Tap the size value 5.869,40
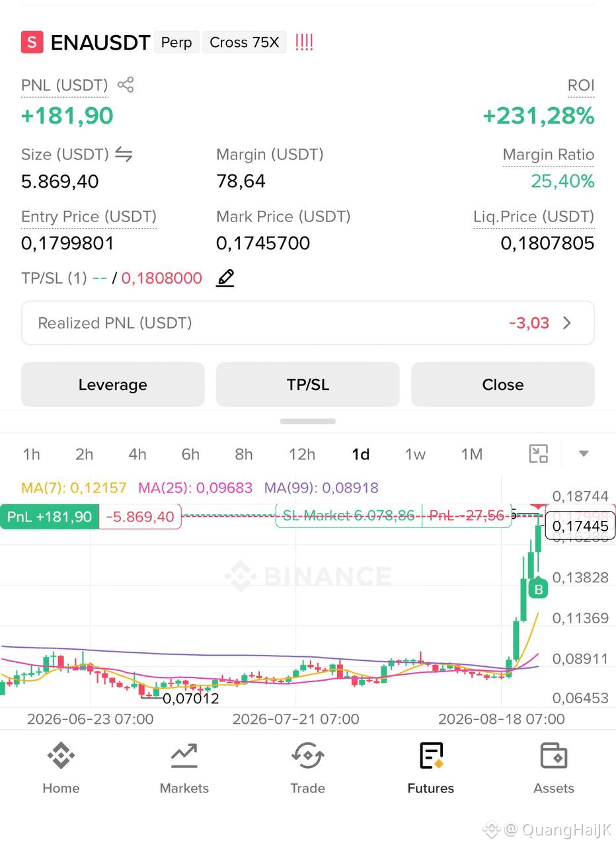Screen dimensions: 616x846 60,181
